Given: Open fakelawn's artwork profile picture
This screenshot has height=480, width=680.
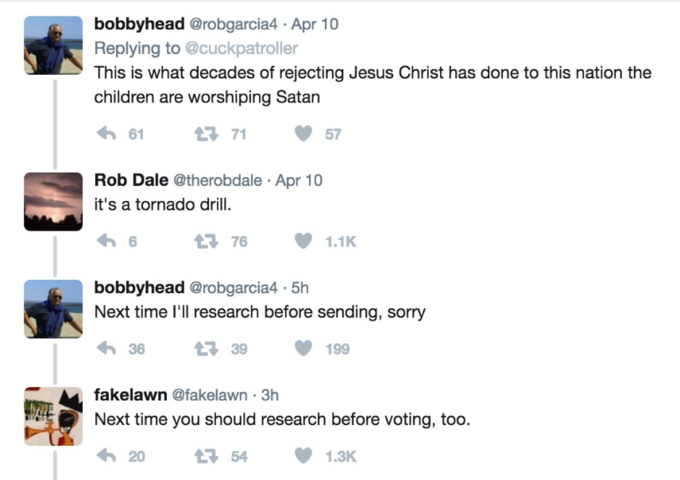Looking at the screenshot, I should pos(53,416).
